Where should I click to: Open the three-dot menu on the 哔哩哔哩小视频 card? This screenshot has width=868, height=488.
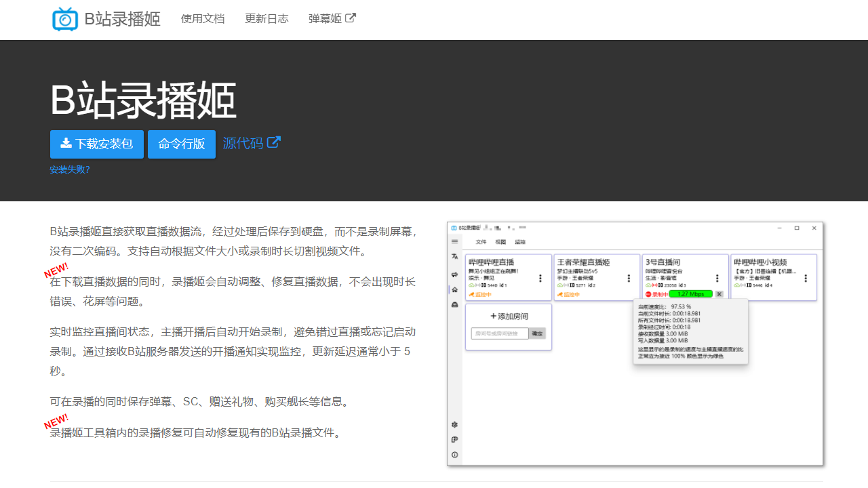[x=806, y=278]
